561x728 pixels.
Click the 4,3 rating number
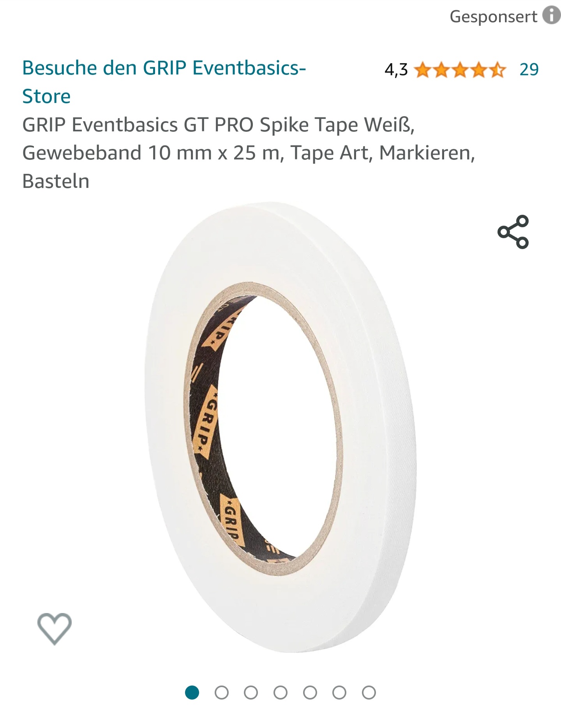point(396,70)
